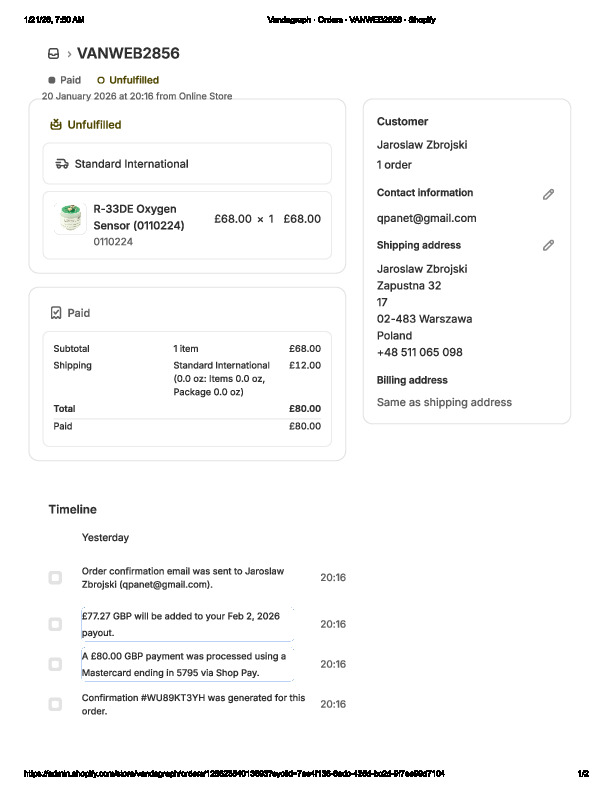Click the Unfulfilled box icon in card header
612x792 pixels.
pyautogui.click(x=56, y=125)
